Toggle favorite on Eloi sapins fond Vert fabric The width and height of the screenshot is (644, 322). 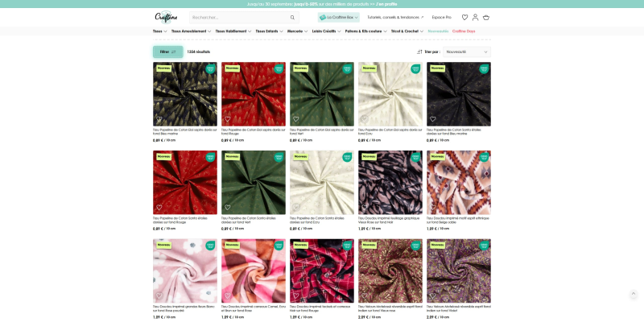pyautogui.click(x=295, y=119)
